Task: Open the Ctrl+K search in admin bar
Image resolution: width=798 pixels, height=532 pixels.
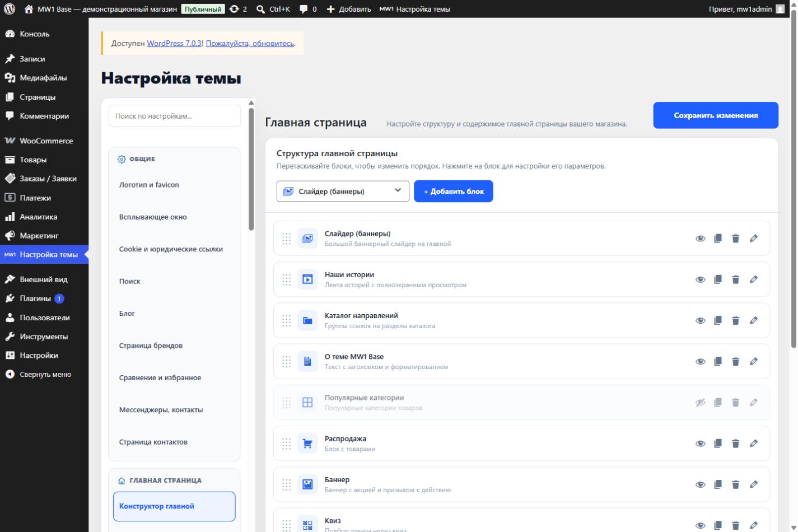Action: click(x=273, y=9)
